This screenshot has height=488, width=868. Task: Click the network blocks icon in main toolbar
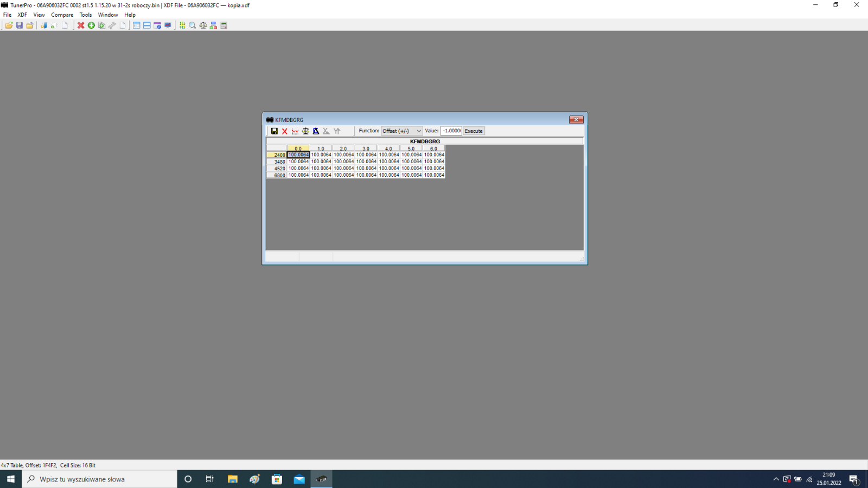(213, 25)
